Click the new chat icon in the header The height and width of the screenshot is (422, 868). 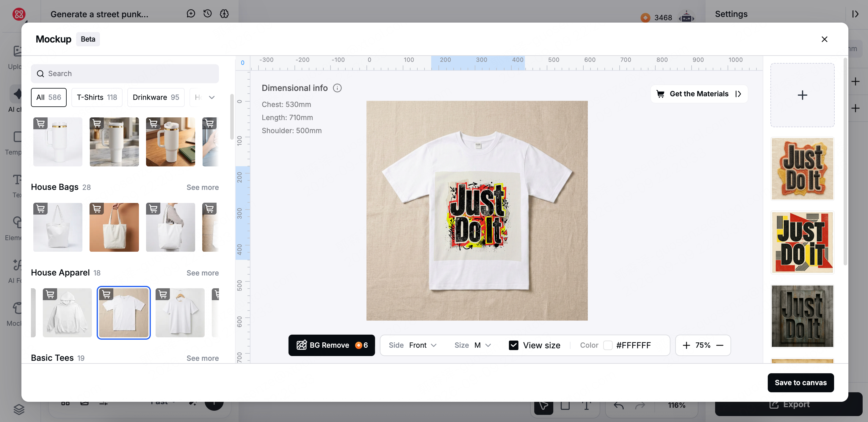(191, 13)
